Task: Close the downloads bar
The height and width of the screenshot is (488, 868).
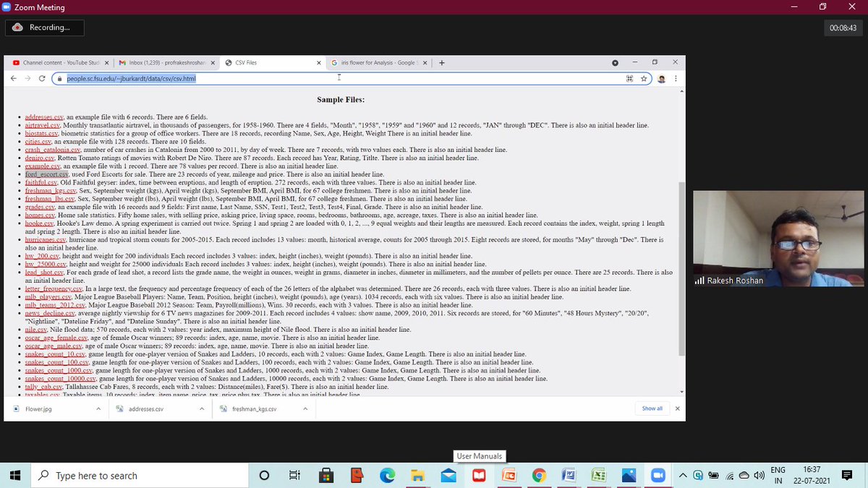Action: click(x=677, y=408)
